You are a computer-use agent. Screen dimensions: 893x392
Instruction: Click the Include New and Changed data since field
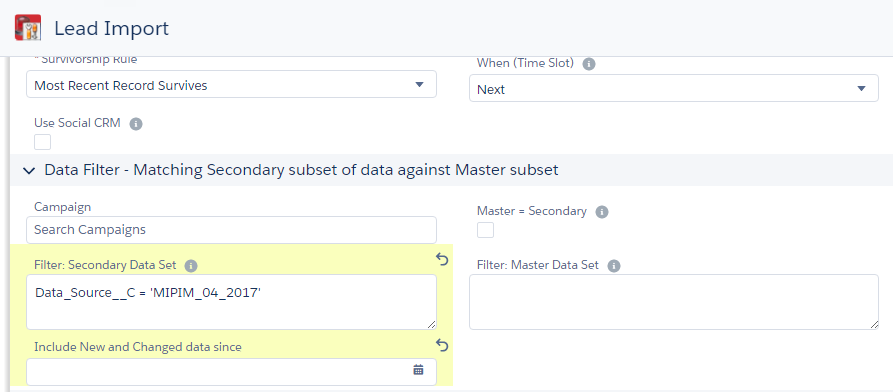[231, 371]
